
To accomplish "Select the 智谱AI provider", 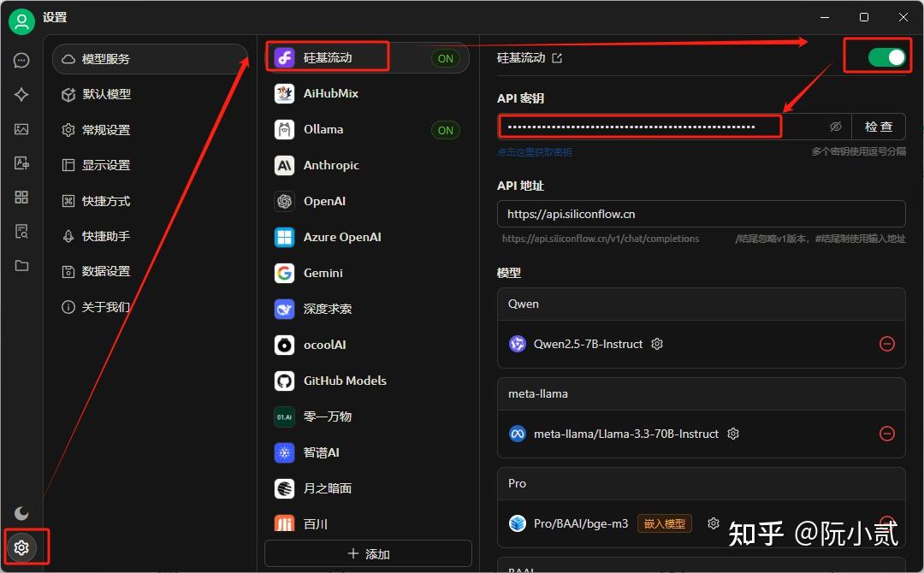I will pyautogui.click(x=367, y=453).
